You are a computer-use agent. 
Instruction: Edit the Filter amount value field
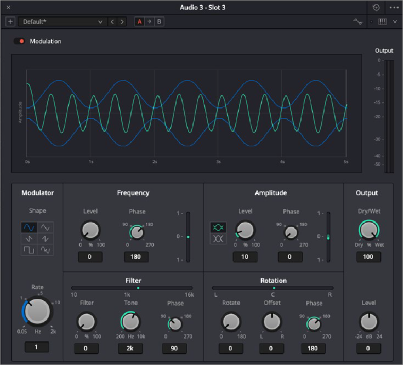(86, 348)
